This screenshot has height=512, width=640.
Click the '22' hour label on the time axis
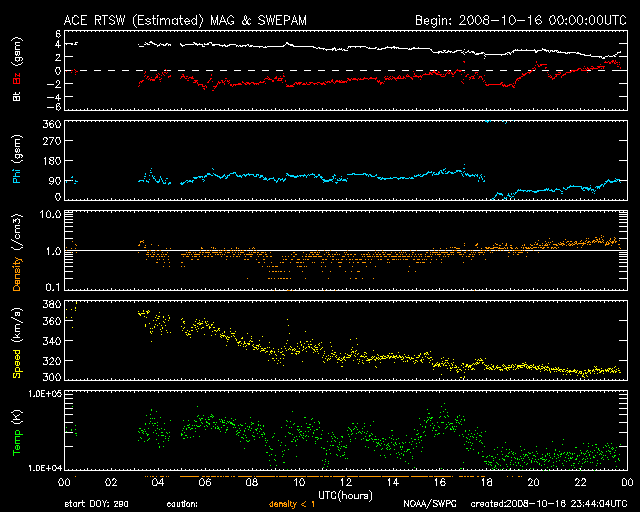pos(580,482)
